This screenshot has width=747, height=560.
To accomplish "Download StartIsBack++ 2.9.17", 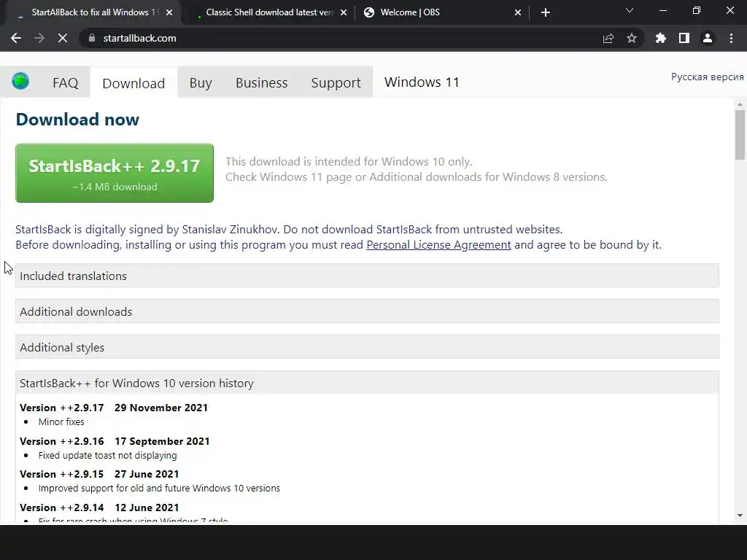I will pos(115,174).
